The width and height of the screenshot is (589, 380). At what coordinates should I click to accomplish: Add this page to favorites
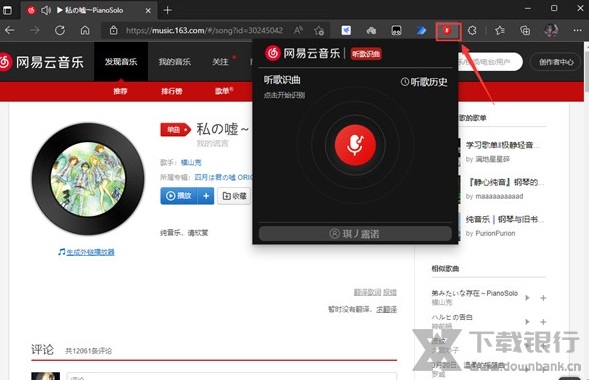(319, 30)
